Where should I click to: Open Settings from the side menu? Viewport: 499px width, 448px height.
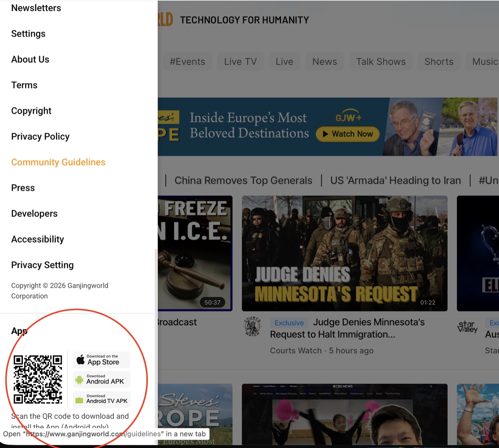click(x=28, y=34)
